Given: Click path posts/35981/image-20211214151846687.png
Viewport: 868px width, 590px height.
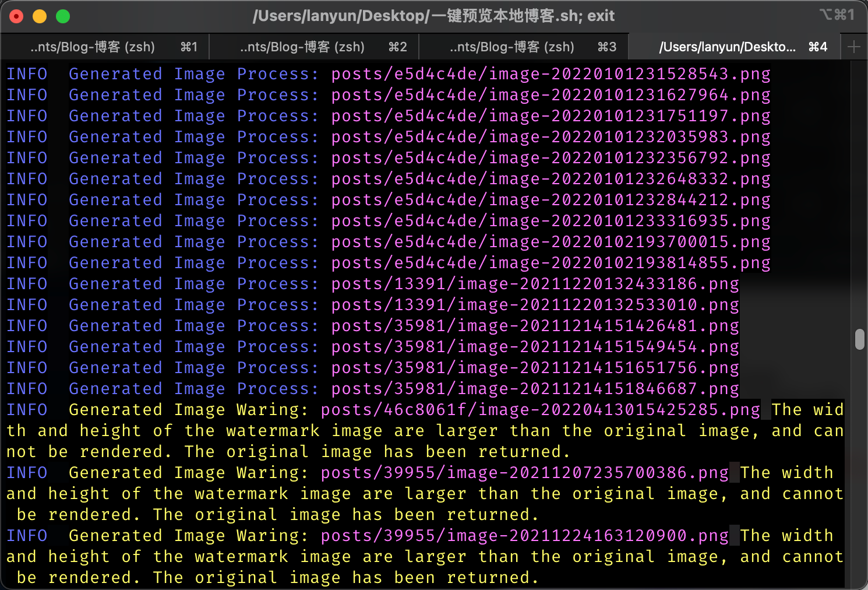Looking at the screenshot, I should pyautogui.click(x=535, y=389).
